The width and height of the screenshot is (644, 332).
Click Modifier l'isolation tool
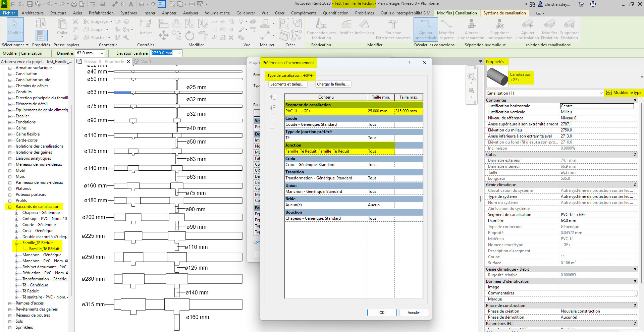click(x=549, y=29)
